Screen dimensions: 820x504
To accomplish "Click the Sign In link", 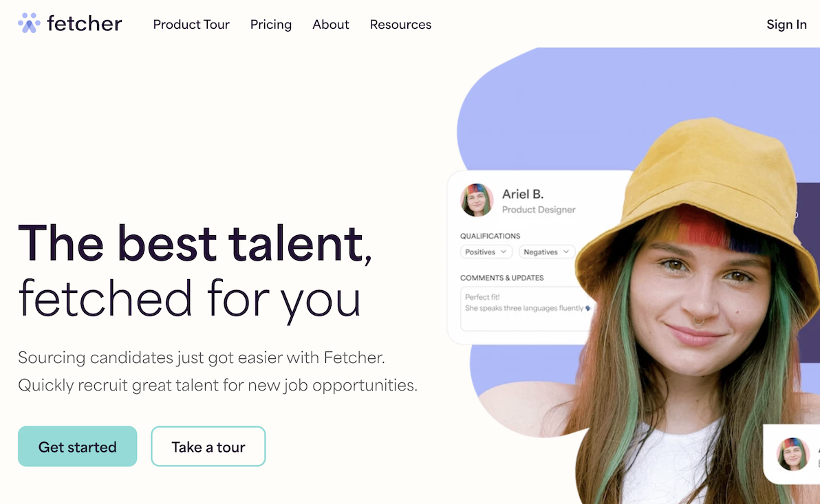I will (x=786, y=25).
